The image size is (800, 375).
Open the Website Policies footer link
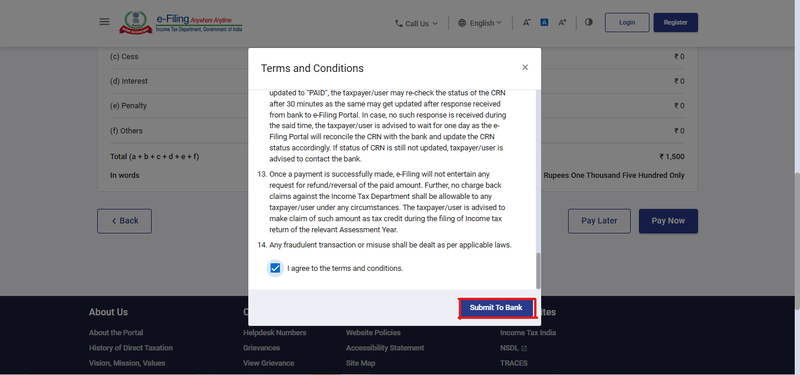pyautogui.click(x=373, y=333)
